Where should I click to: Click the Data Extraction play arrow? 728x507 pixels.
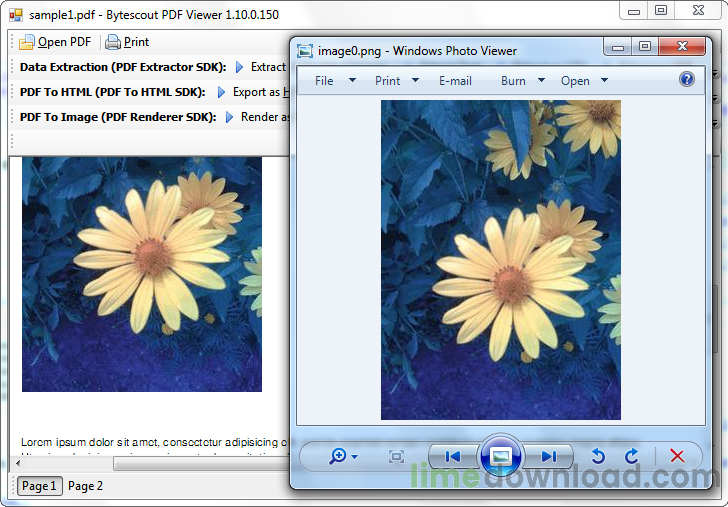point(239,67)
